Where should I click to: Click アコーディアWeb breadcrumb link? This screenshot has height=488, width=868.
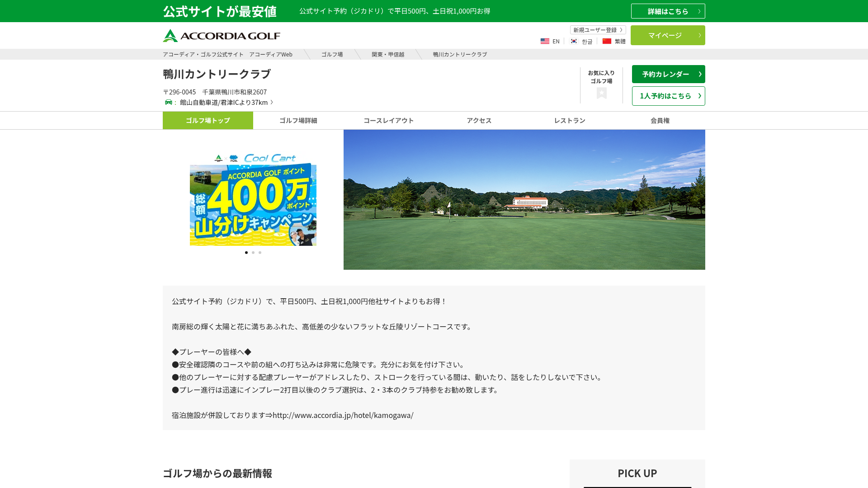pyautogui.click(x=227, y=54)
